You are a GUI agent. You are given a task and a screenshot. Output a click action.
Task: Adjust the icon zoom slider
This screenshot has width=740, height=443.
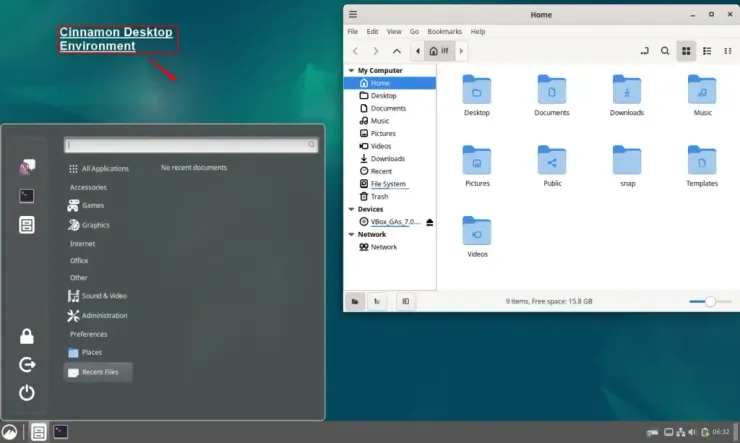click(x=710, y=301)
